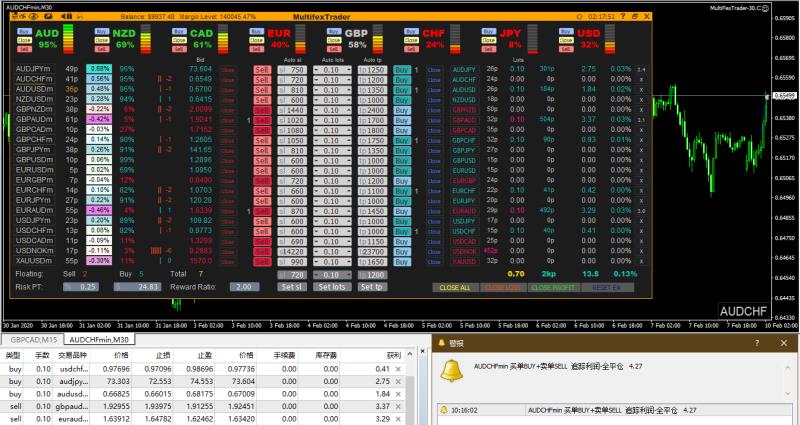The height and width of the screenshot is (425, 800).
Task: Click the Buy button for AUDJPYm row
Action: coord(402,70)
